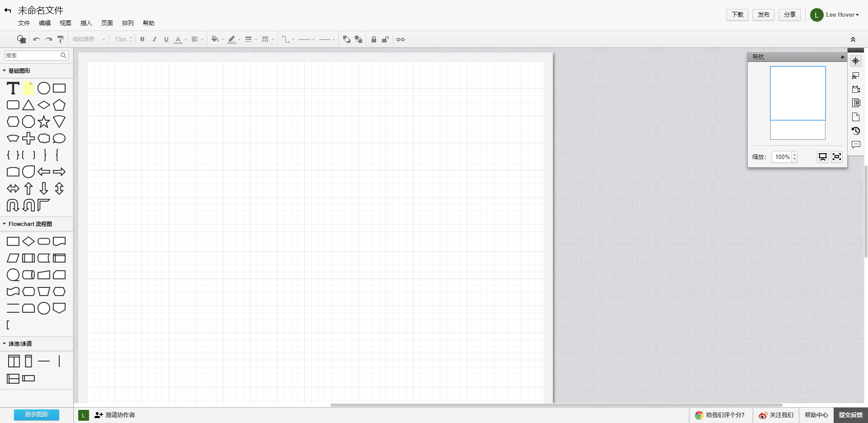Open the Lee Hover account menu
868x423 pixels.
tap(835, 15)
